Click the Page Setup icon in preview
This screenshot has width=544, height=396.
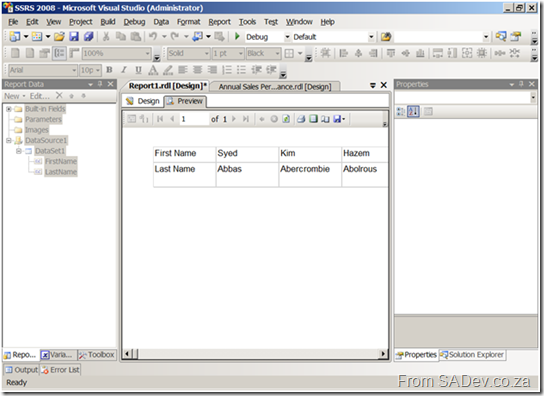pyautogui.click(x=325, y=119)
